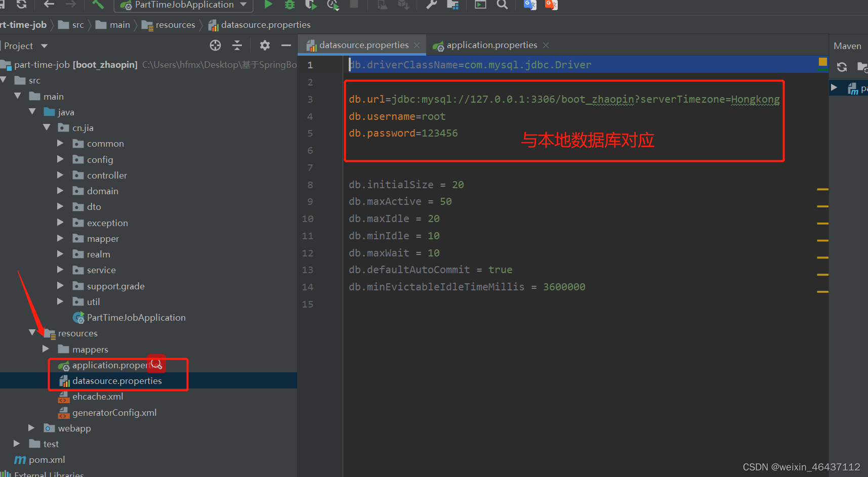Click the yellow inspection indicator at editor top
This screenshot has height=477, width=868.
click(823, 62)
